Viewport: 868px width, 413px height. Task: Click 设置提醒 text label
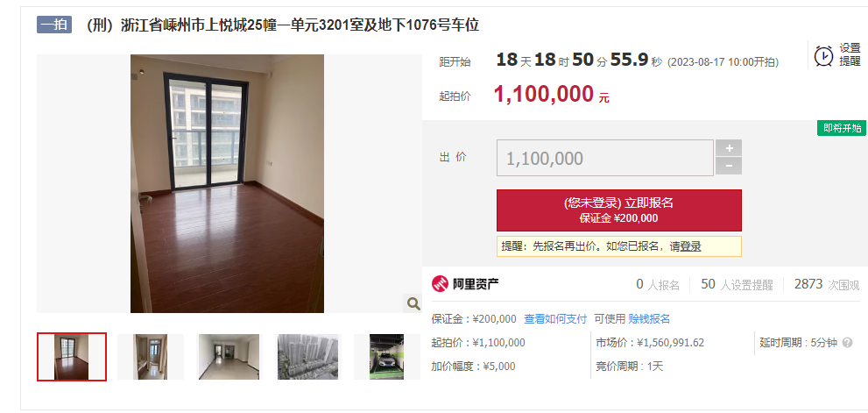click(x=850, y=55)
